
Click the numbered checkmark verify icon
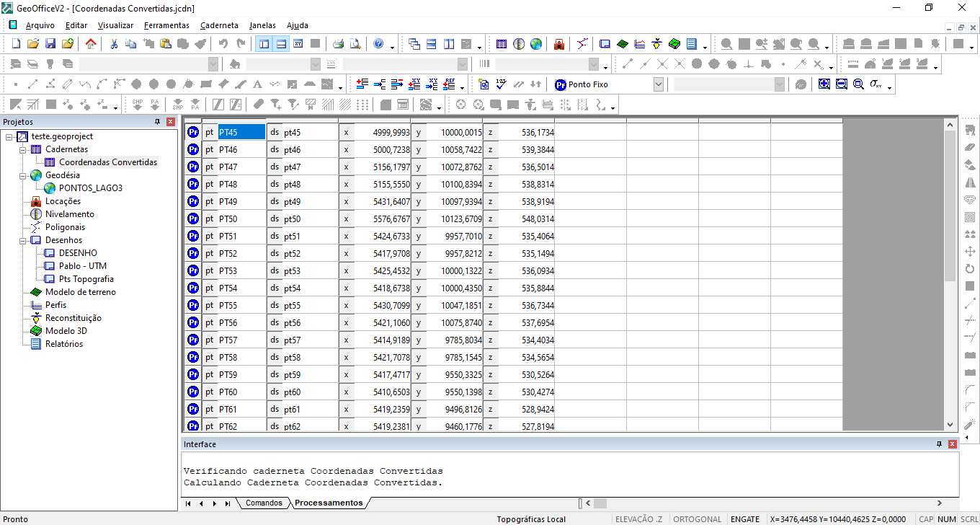[x=502, y=84]
